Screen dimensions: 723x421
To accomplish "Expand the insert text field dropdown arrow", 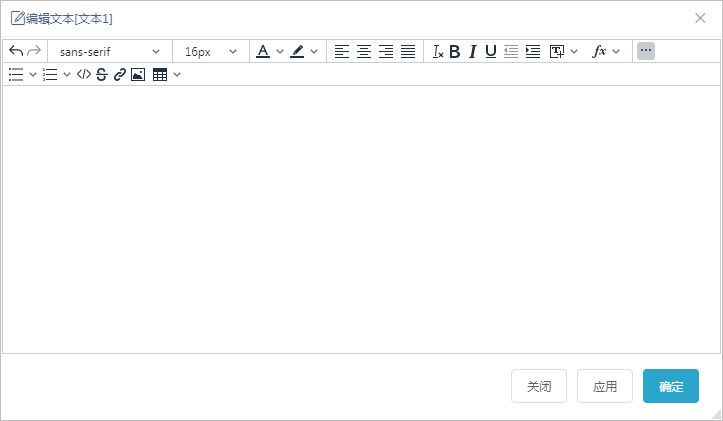I will [x=574, y=51].
